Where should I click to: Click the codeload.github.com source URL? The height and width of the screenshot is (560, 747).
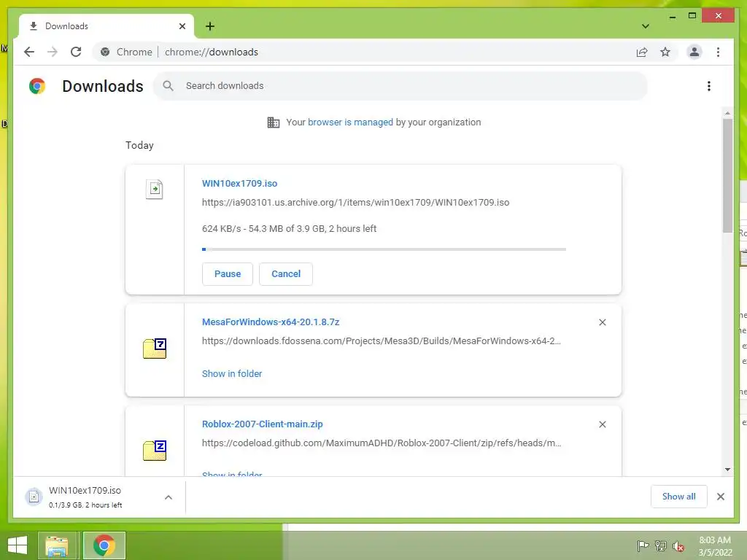tap(381, 443)
